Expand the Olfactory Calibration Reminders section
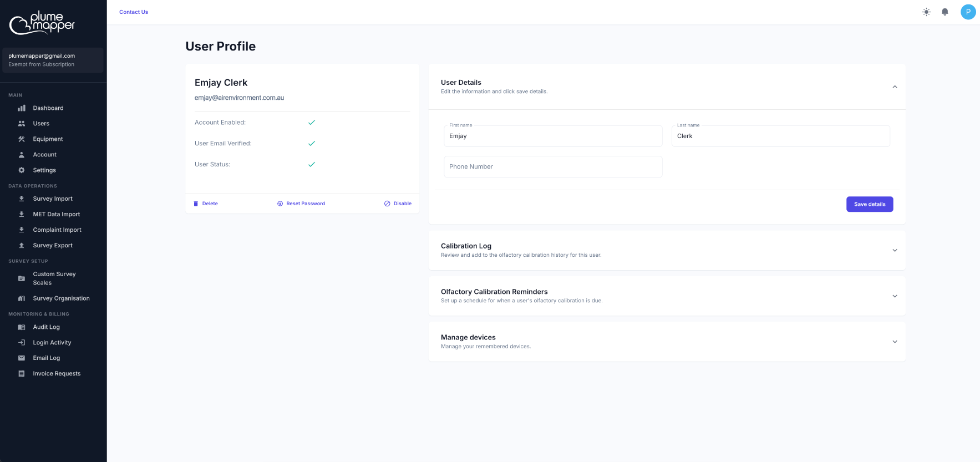980x462 pixels. tap(895, 296)
